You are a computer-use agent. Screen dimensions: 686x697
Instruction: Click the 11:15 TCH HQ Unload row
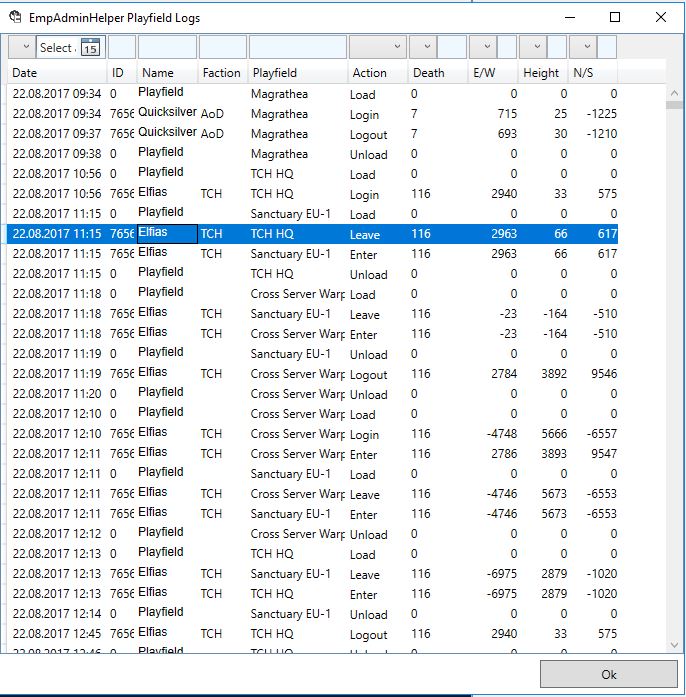point(313,274)
